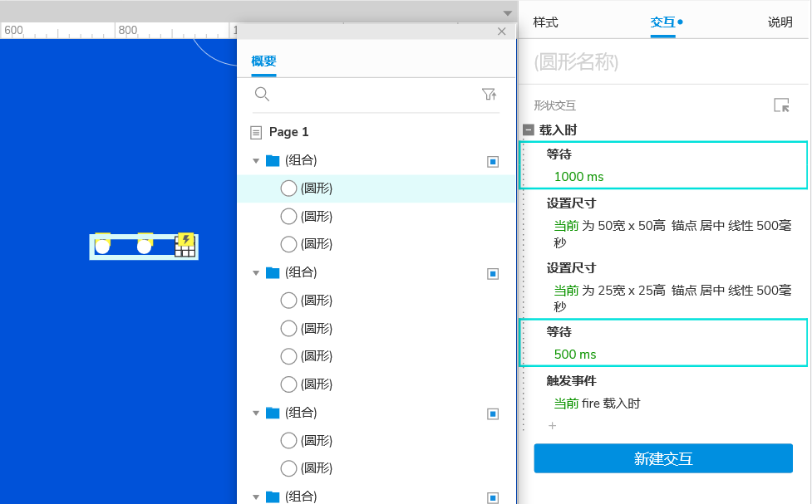812x504 pixels.
Task: Select the second (组合) group label
Action: (x=301, y=272)
